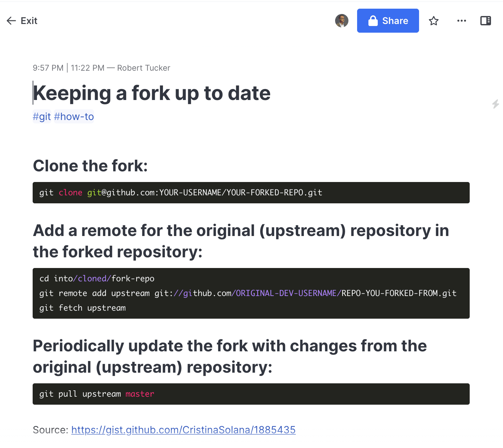Click the git fetch upstream line
503x448 pixels.
pyautogui.click(x=83, y=308)
